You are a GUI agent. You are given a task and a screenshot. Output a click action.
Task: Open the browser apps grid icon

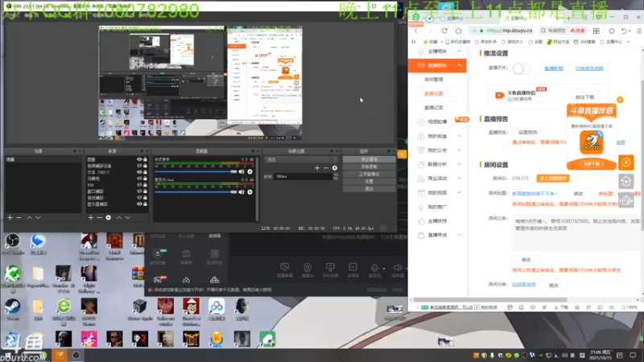(x=597, y=31)
